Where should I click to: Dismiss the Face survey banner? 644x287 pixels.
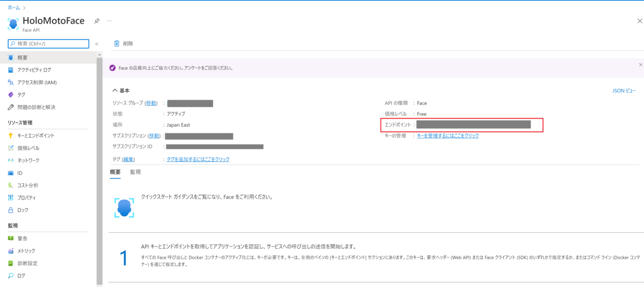pyautogui.click(x=640, y=64)
